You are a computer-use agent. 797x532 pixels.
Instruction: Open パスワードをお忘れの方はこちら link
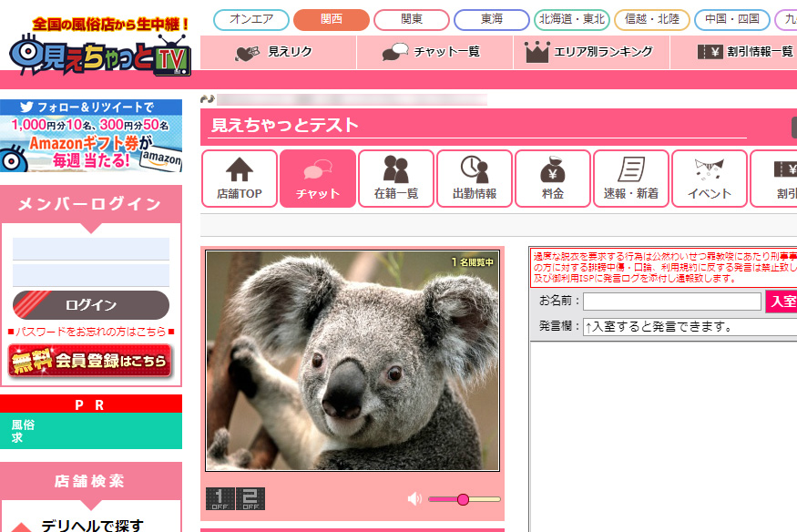91,332
